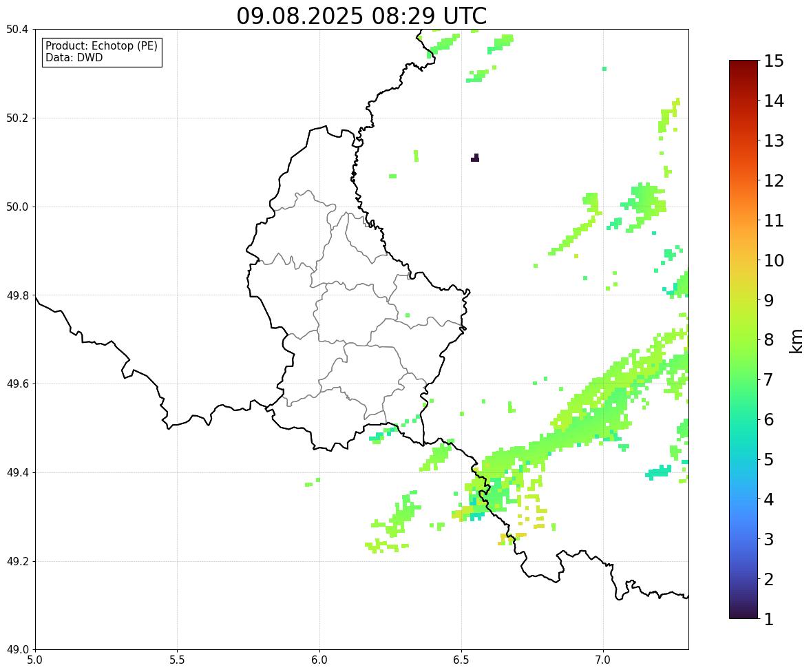811x672 pixels.
Task: Click colorbar tick label 15
Action: 774,61
